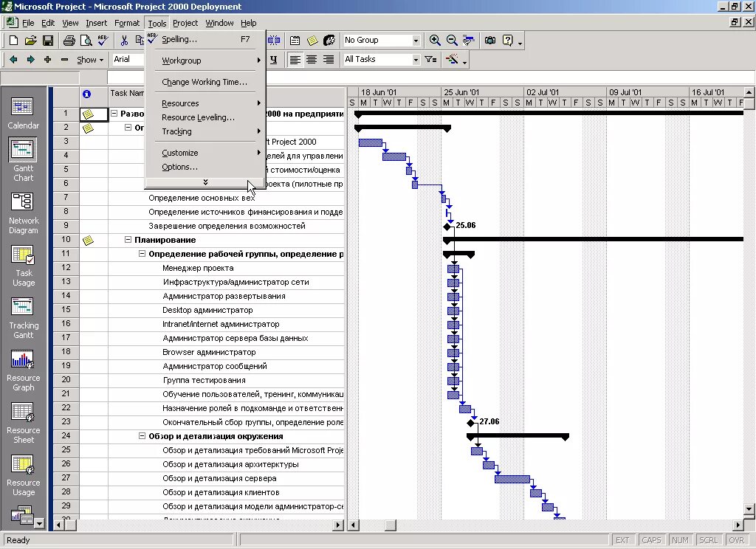Open the Project menu
The width and height of the screenshot is (756, 549).
pyautogui.click(x=185, y=23)
